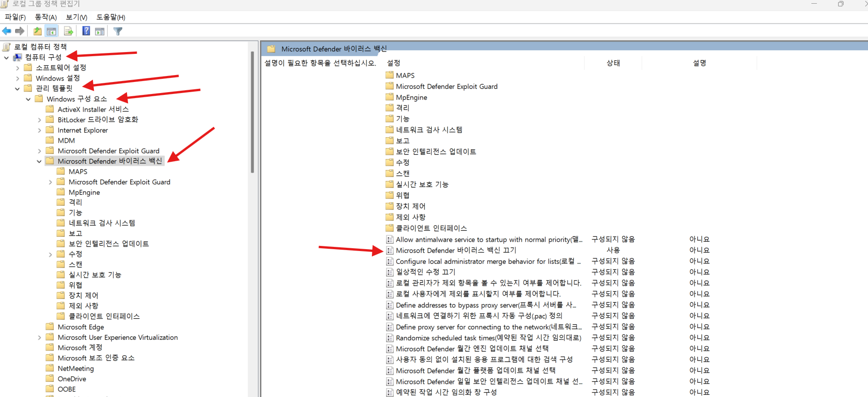Click 위협 folder icon in right pane
This screenshot has width=868, height=397.
tap(390, 195)
